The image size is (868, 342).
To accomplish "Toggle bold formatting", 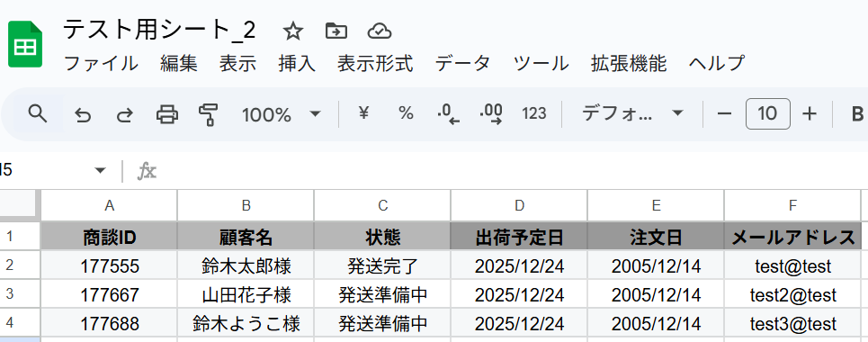I will [x=857, y=114].
